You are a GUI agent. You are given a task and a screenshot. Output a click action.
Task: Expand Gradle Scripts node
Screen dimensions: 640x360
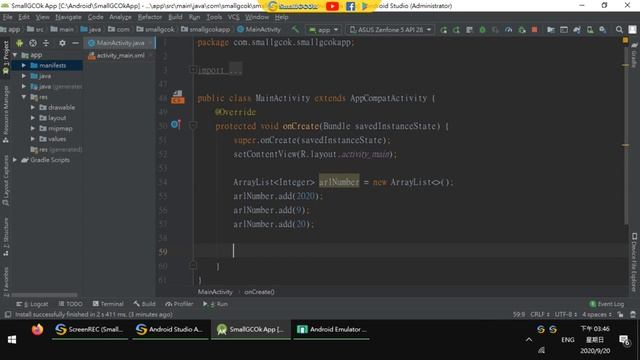click(15, 160)
